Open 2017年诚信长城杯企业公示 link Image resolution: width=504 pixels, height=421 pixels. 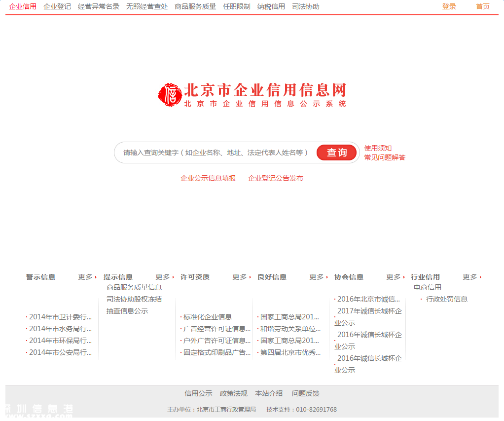pos(368,317)
